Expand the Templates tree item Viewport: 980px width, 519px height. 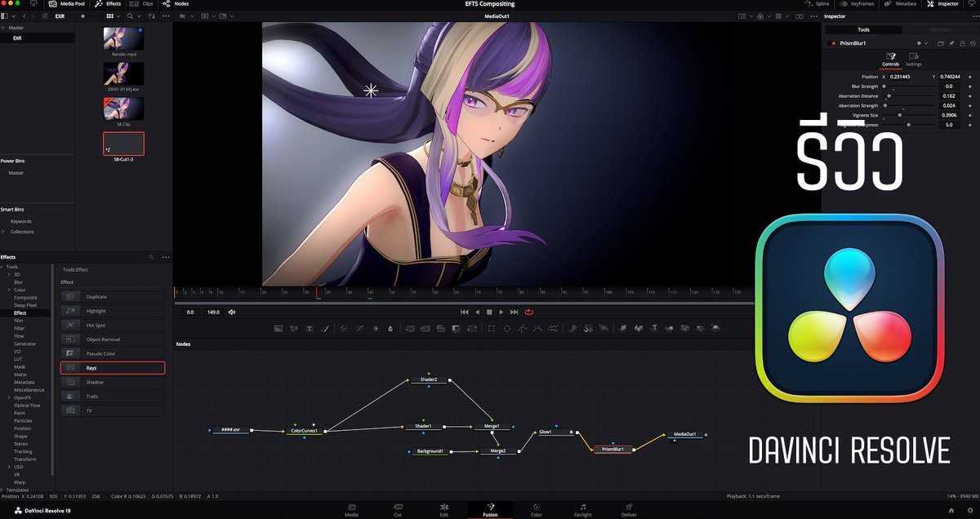2,490
